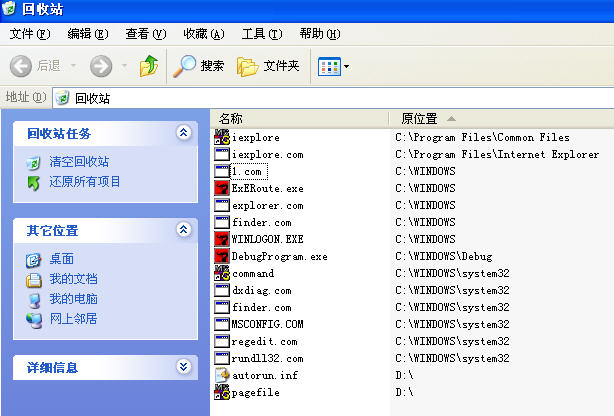
Task: Select WINLOGON.EXE file name
Action: click(267, 239)
